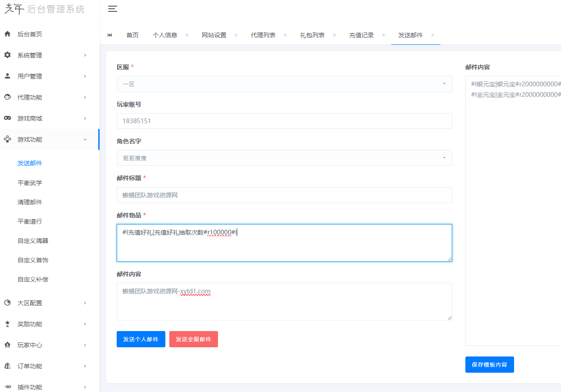561x392 pixels.
Task: Open the 角色名字 dropdown
Action: [284, 158]
